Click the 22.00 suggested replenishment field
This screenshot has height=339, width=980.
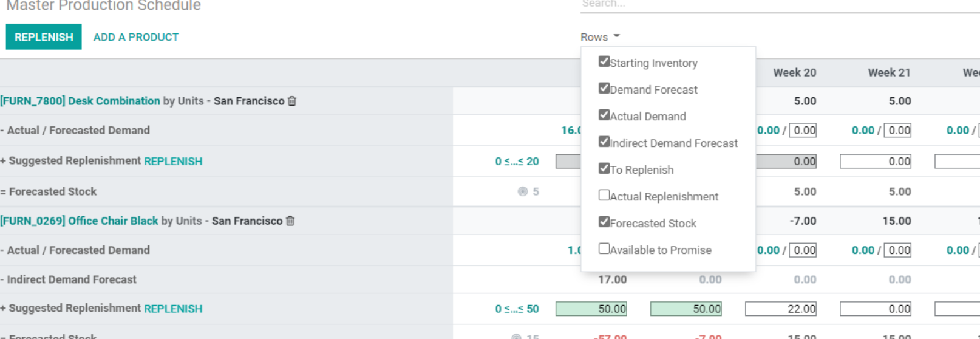pyautogui.click(x=781, y=309)
